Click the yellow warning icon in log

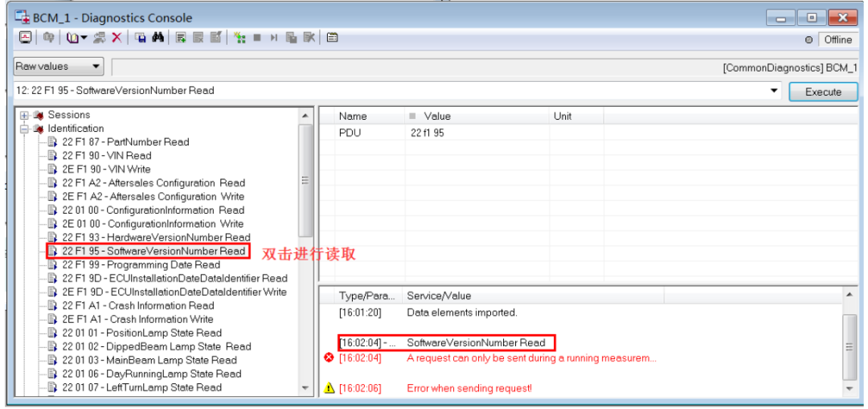[x=329, y=388]
